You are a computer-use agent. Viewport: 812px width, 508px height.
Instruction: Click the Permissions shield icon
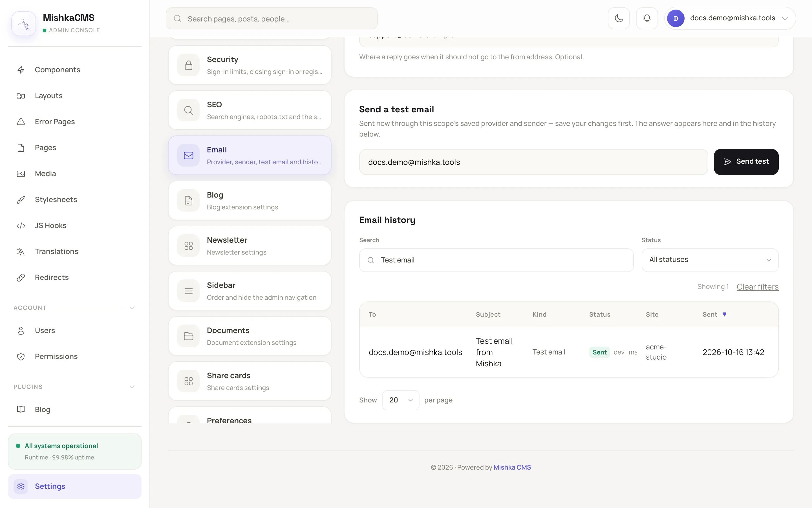point(21,356)
